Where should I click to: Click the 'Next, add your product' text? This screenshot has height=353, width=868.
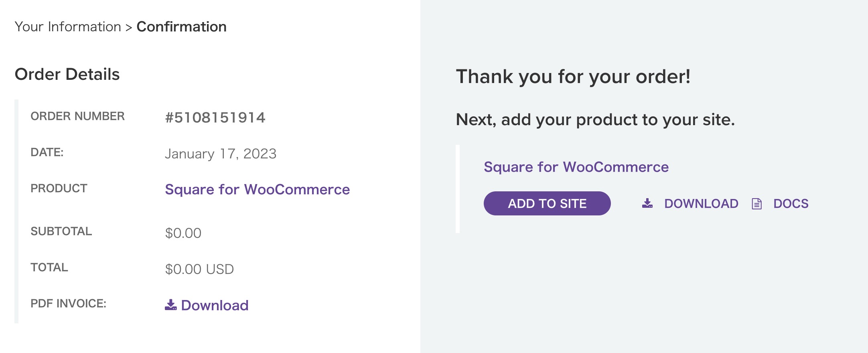[595, 120]
